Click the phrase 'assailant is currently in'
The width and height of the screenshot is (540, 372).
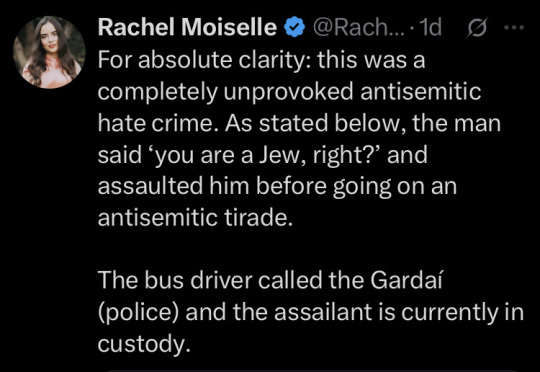[x=399, y=312]
